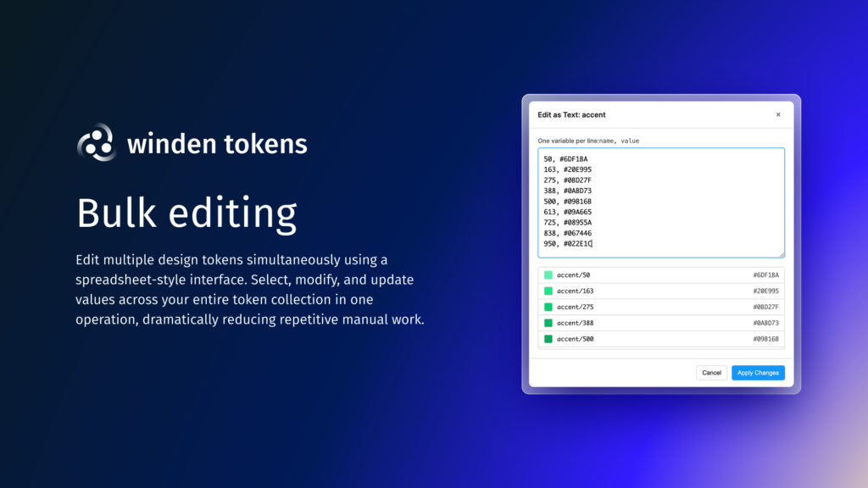The image size is (868, 488).
Task: Click the 'winden tokens' brand name
Action: (x=217, y=144)
